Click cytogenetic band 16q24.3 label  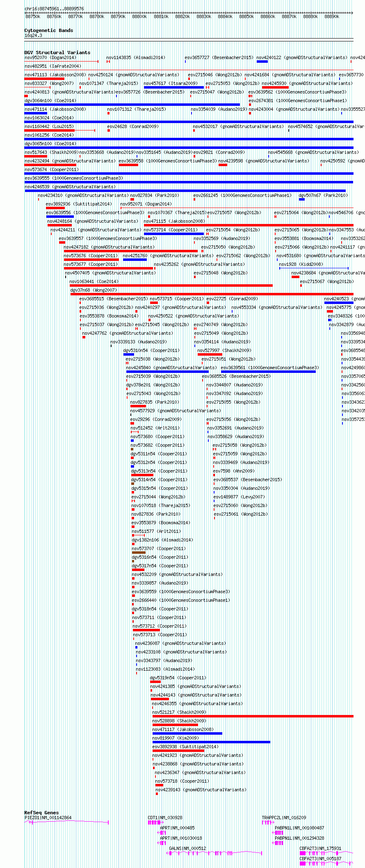[x=33, y=36]
